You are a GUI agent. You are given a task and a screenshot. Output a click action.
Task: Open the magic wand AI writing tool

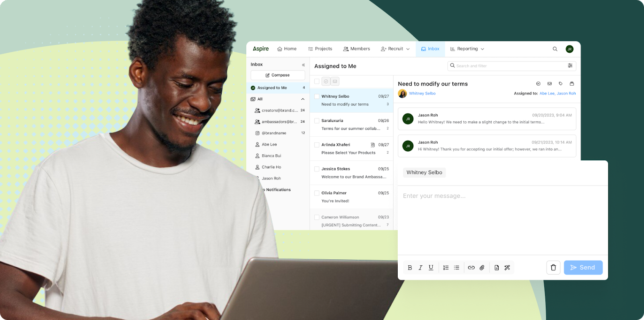[x=507, y=268]
